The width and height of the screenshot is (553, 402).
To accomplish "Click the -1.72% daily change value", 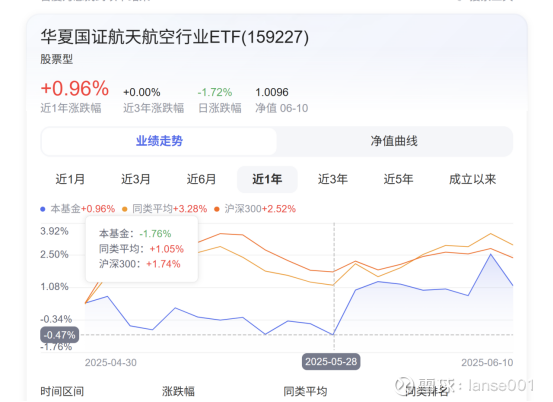I will coord(215,92).
